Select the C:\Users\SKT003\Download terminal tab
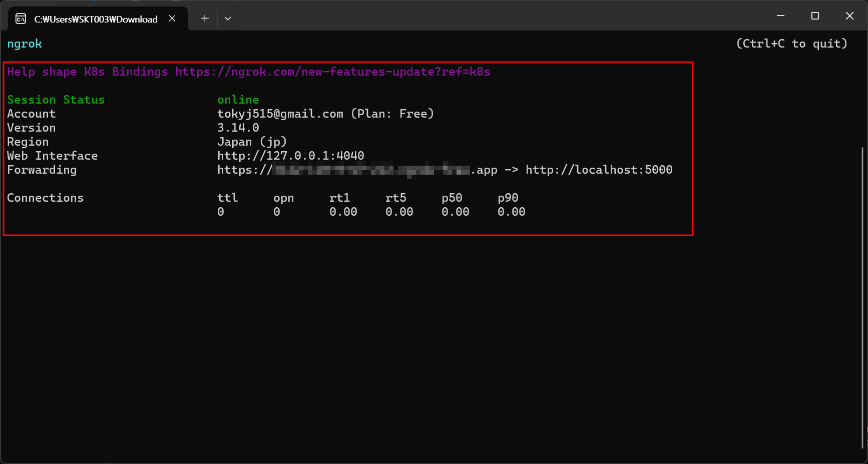Screen dimensions: 868x464 [98, 19]
